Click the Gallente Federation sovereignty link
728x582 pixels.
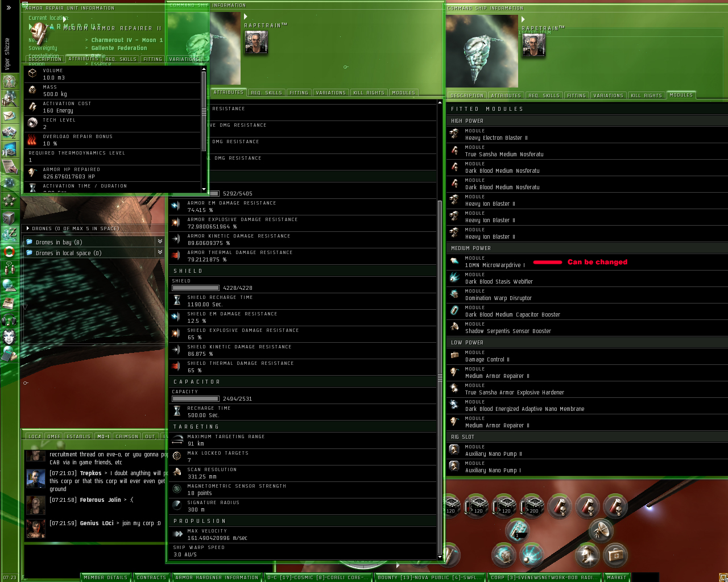pyautogui.click(x=119, y=48)
